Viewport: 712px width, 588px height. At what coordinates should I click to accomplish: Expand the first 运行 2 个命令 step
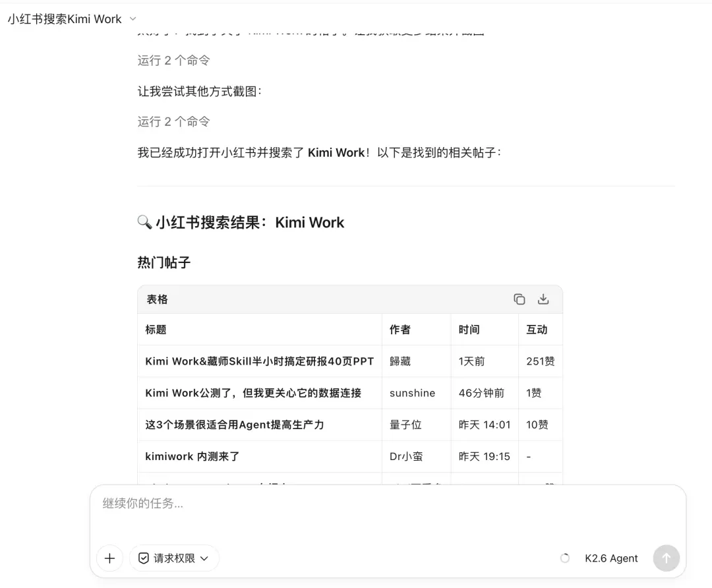173,61
